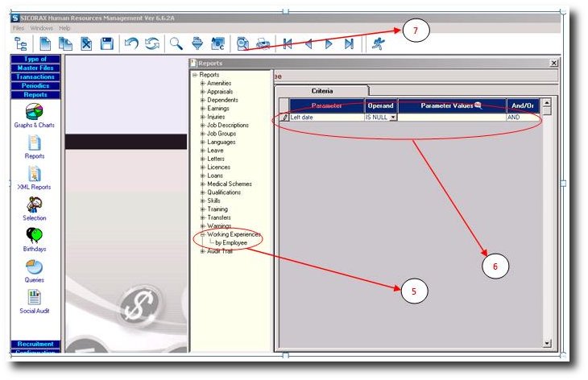Open the Social Audit sidebar icon
588x380 pixels.
(x=35, y=301)
